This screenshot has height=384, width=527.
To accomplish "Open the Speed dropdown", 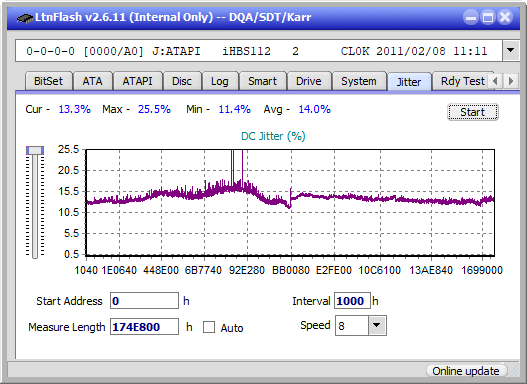I will pyautogui.click(x=377, y=325).
